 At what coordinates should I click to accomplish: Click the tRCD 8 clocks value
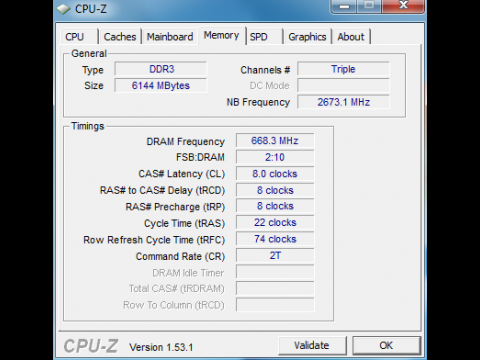click(x=275, y=190)
